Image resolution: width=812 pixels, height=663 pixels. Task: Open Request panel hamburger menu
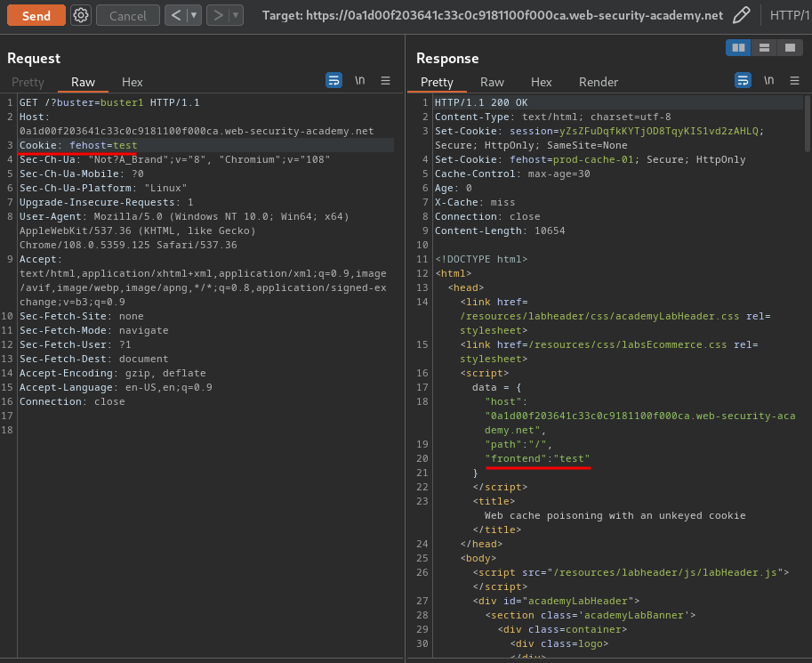tap(385, 80)
